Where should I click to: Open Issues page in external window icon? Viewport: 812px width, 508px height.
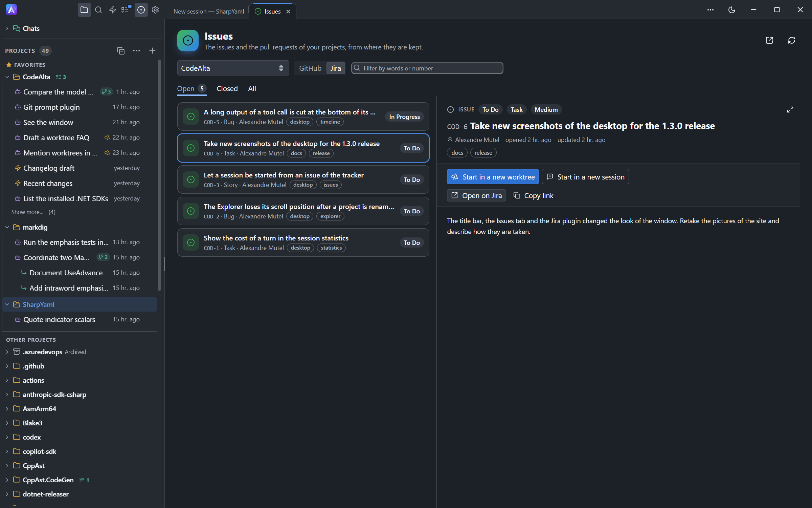(769, 40)
